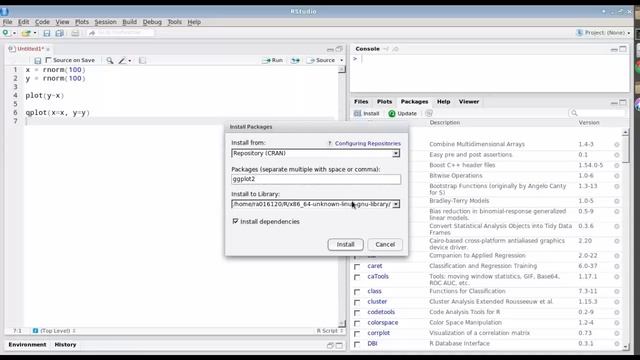The image size is (640, 360).
Task: Open the Plots menu
Action: click(x=82, y=22)
